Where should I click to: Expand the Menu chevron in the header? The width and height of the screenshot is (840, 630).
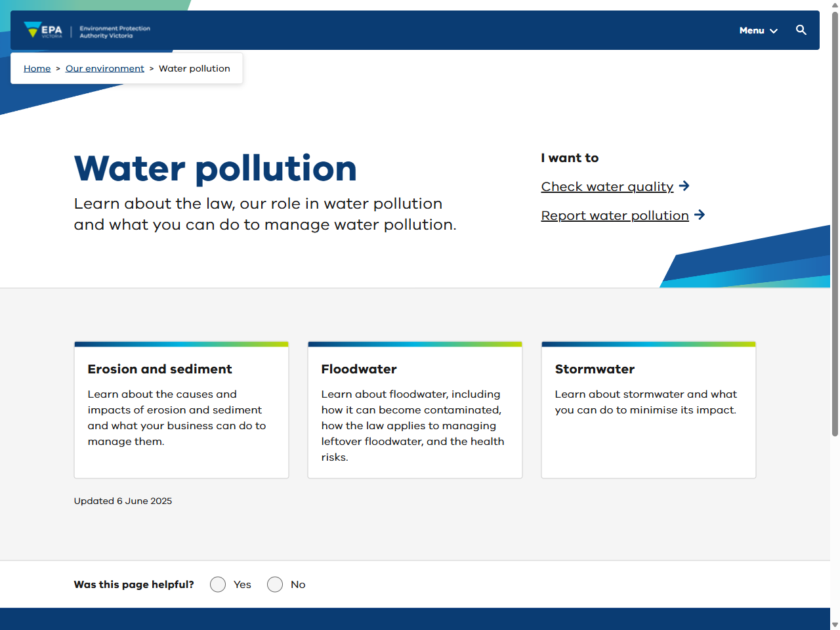[774, 31]
